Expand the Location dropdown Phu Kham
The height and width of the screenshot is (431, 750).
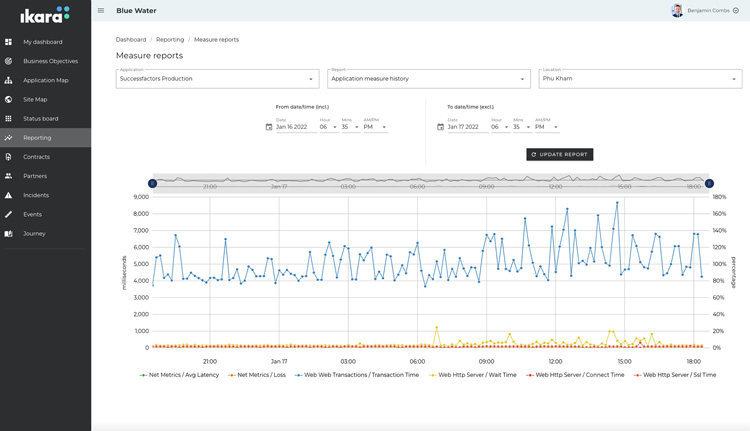pos(639,79)
